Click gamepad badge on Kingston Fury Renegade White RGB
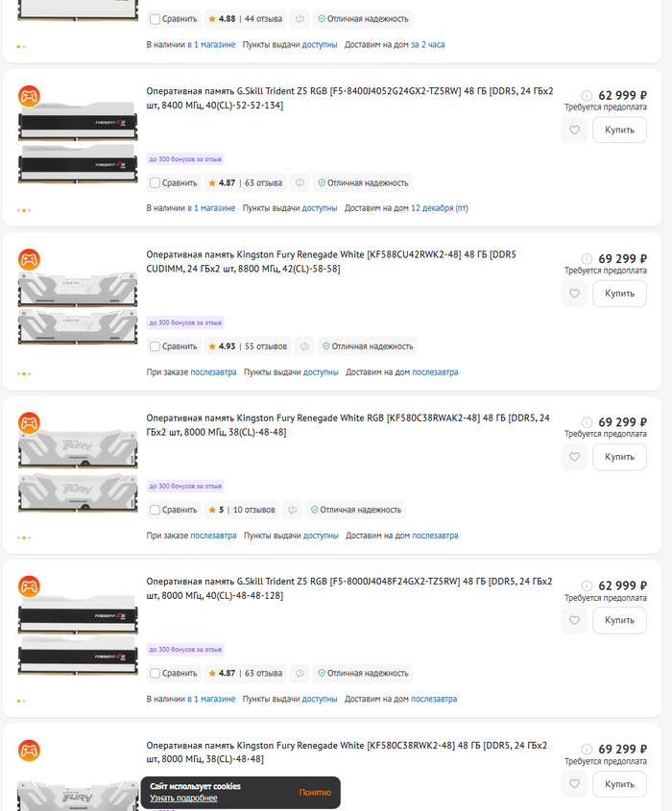The height and width of the screenshot is (811, 672). click(x=29, y=423)
